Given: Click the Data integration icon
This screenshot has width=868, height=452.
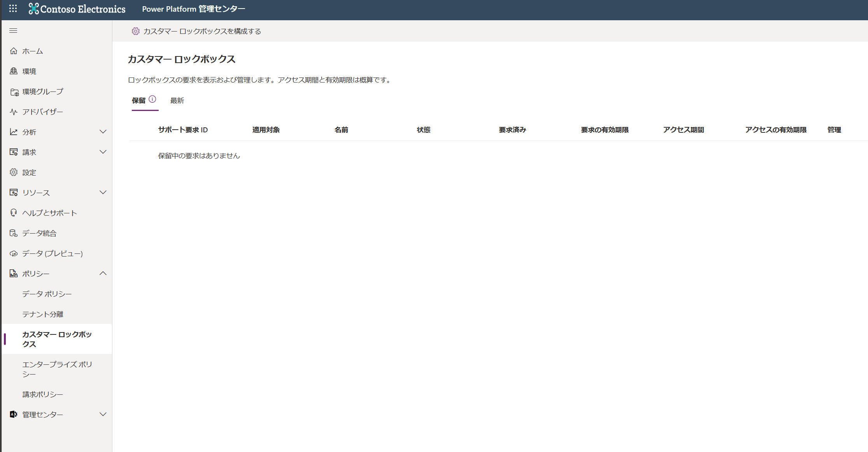Looking at the screenshot, I should pyautogui.click(x=14, y=233).
